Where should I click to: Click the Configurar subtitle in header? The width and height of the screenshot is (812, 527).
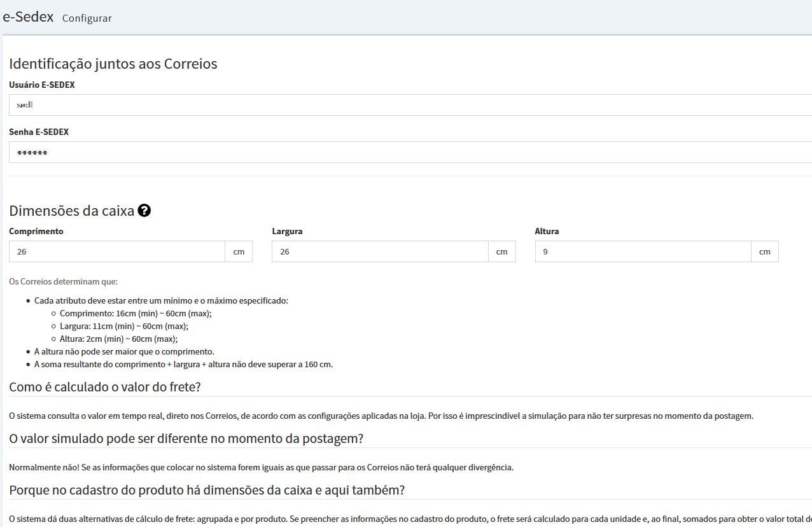[87, 18]
